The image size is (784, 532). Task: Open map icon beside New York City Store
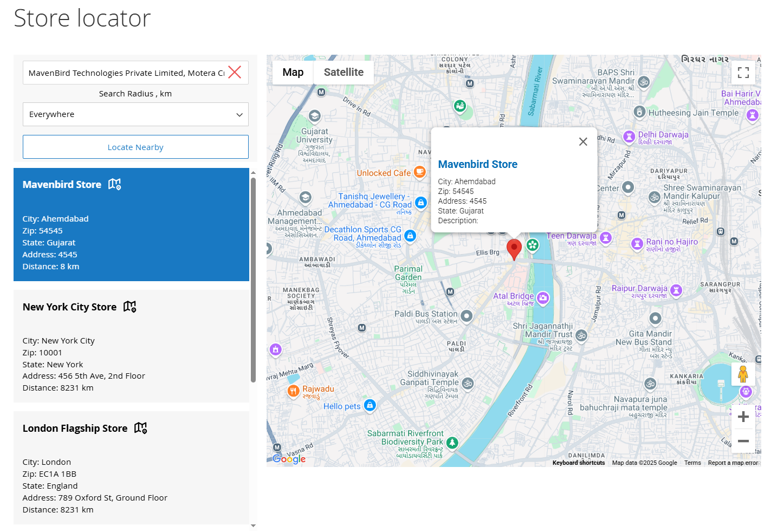(x=129, y=307)
